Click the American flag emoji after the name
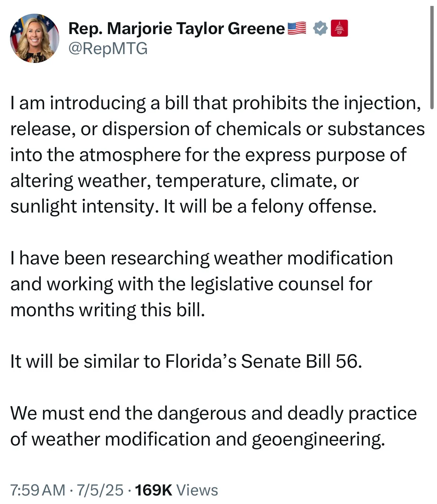The image size is (437, 504). click(297, 28)
